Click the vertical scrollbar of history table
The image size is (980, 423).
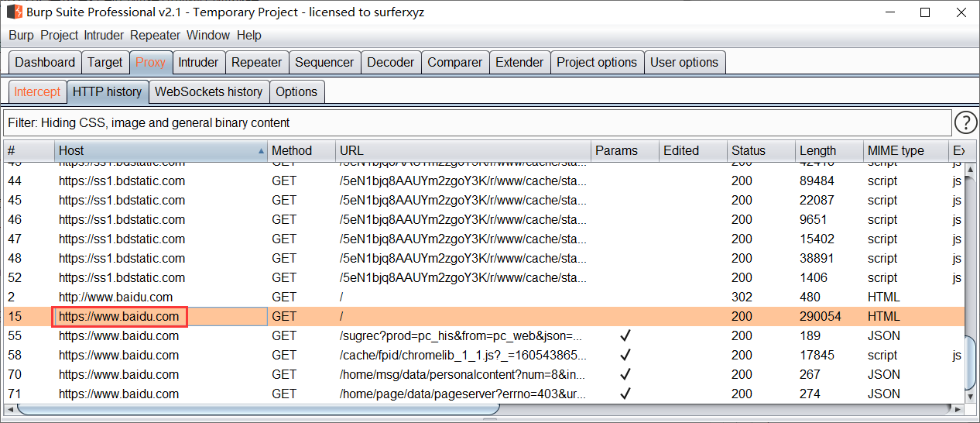(x=971, y=282)
